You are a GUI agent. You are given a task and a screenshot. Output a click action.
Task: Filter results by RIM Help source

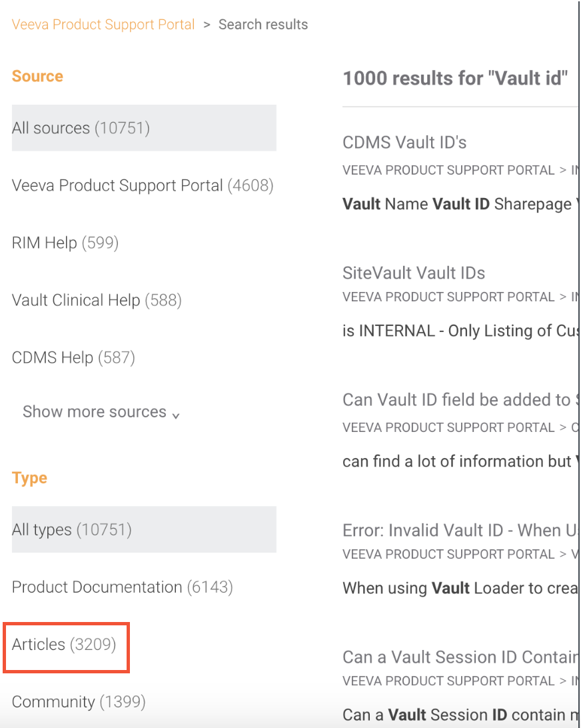(65, 243)
